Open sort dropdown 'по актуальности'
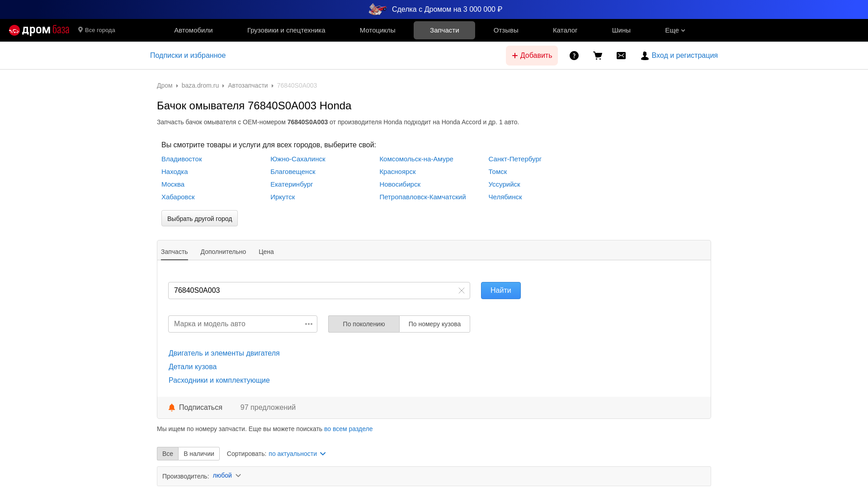This screenshot has height=488, width=868. (297, 454)
